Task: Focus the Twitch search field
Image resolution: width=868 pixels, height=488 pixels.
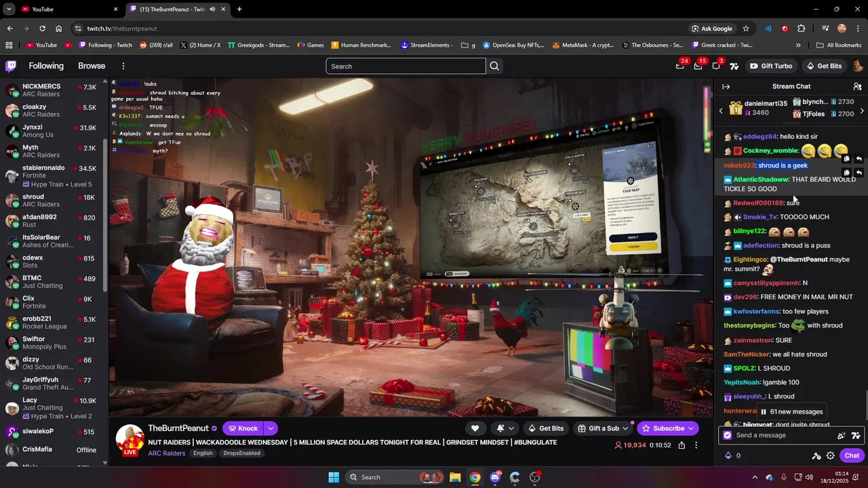Action: [x=406, y=66]
